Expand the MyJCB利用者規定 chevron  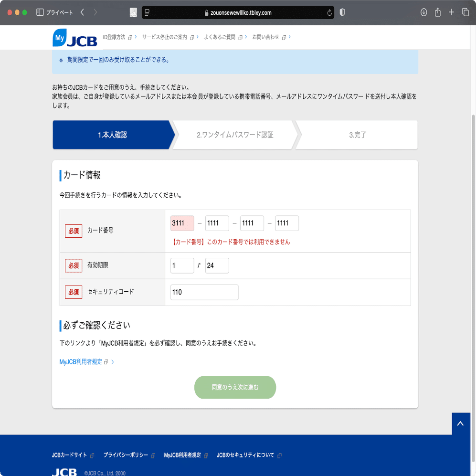click(112, 361)
